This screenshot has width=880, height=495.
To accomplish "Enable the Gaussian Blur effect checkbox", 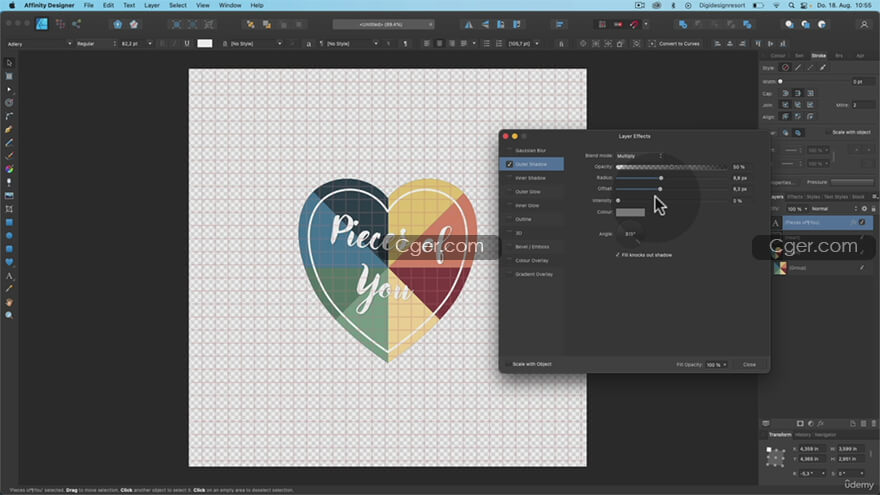I will pos(510,150).
